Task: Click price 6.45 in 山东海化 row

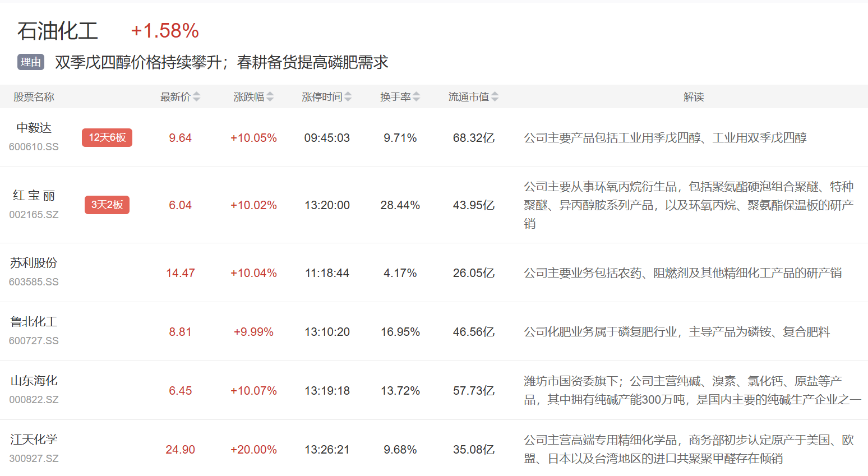Action: [x=181, y=391]
